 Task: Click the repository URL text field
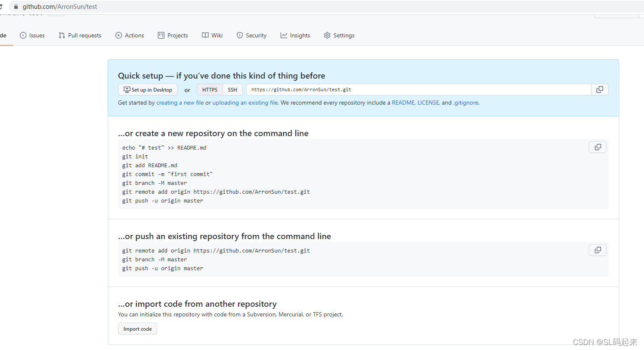pyautogui.click(x=419, y=89)
